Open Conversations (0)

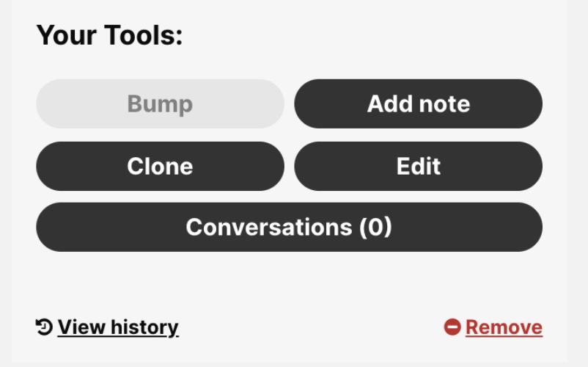289,227
